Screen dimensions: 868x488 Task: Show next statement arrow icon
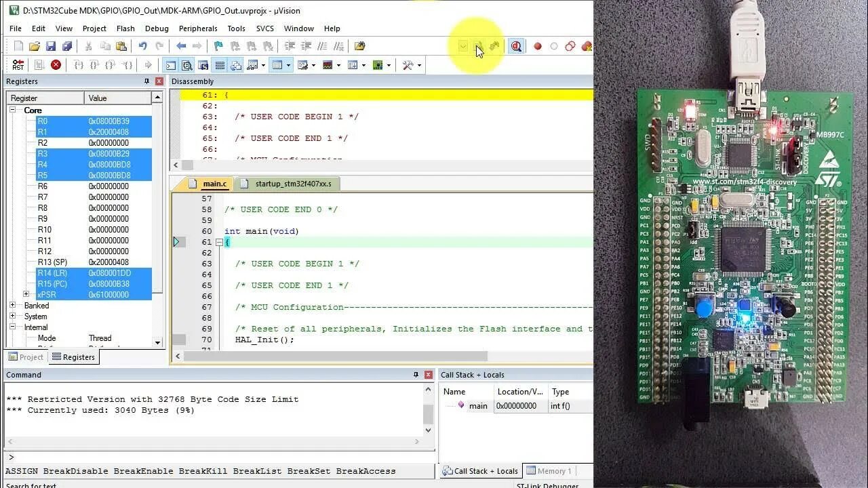(148, 65)
